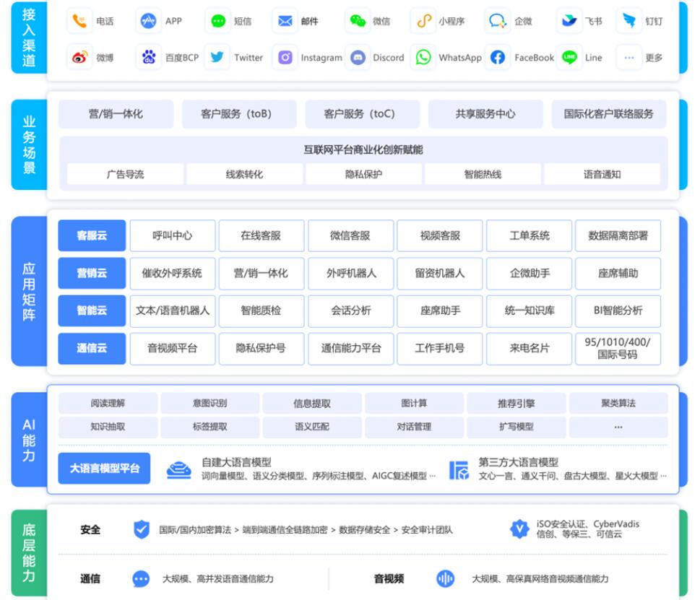
Task: Open the 应用矩阵 side label
Action: pos(29,291)
